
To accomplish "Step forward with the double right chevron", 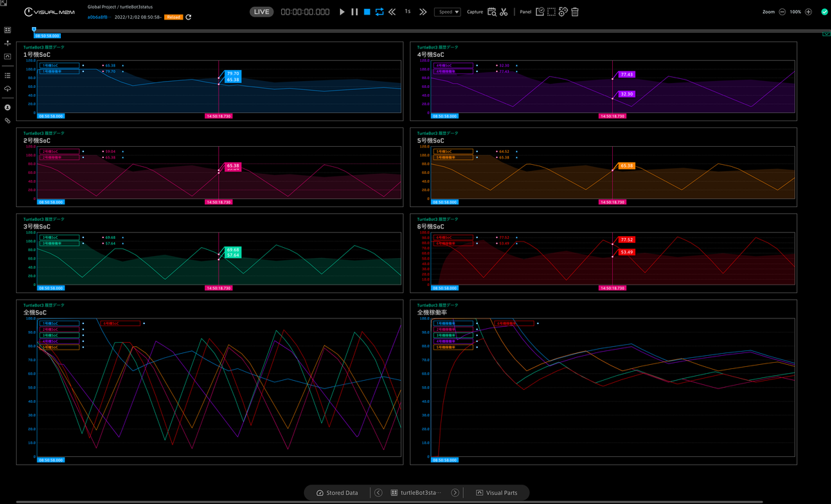I will pos(423,12).
